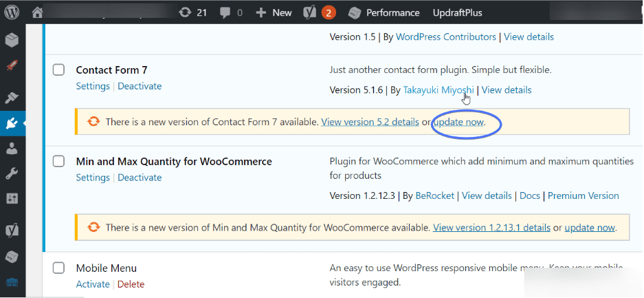Click the Contact Form 7 plugin title
Screen dimensions: 644x298
pos(111,70)
